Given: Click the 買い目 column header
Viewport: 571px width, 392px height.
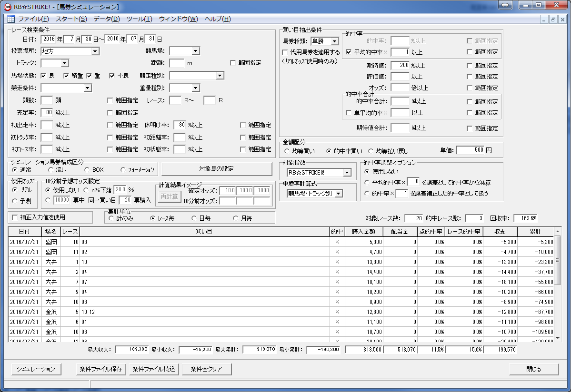Looking at the screenshot, I should 204,232.
